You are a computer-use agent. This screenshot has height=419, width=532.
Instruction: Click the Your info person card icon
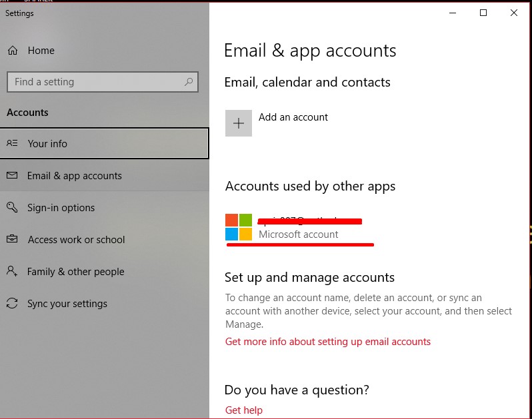tap(12, 143)
